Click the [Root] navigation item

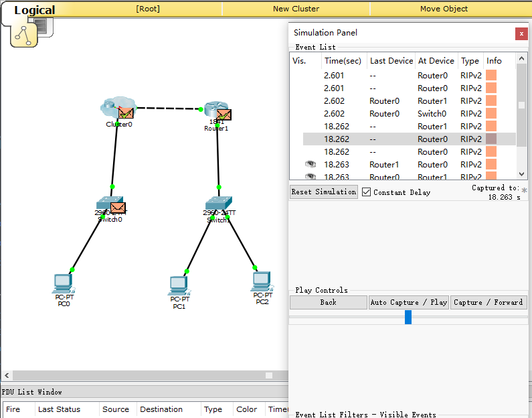coord(148,9)
